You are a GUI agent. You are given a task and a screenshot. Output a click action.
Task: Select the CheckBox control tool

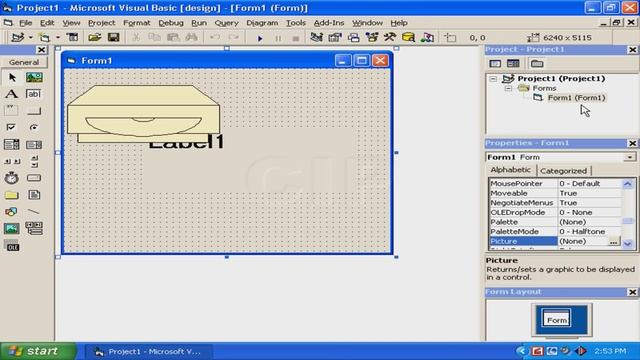(x=12, y=128)
